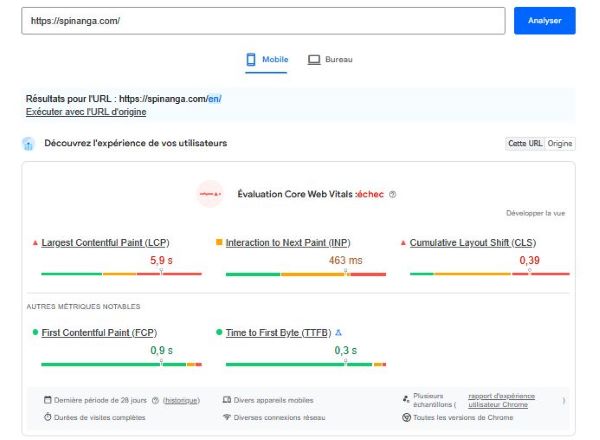The width and height of the screenshot is (600, 440).
Task: Click the TTFB green circle indicator
Action: tap(219, 332)
